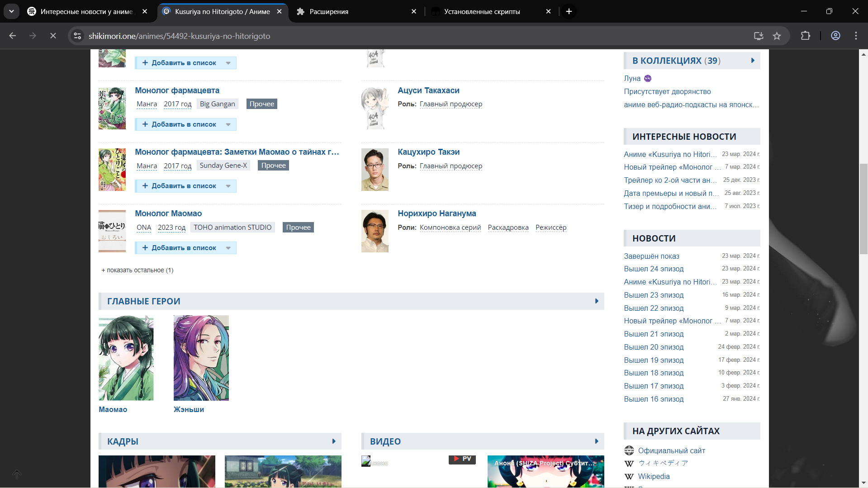This screenshot has height=488, width=868.
Task: Open new tab with plus button
Action: [569, 11]
